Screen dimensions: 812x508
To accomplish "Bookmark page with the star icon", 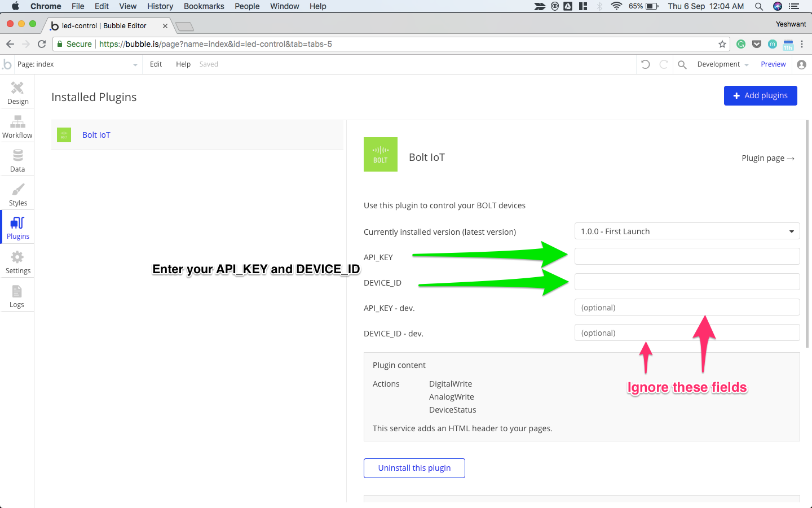I will pos(722,44).
